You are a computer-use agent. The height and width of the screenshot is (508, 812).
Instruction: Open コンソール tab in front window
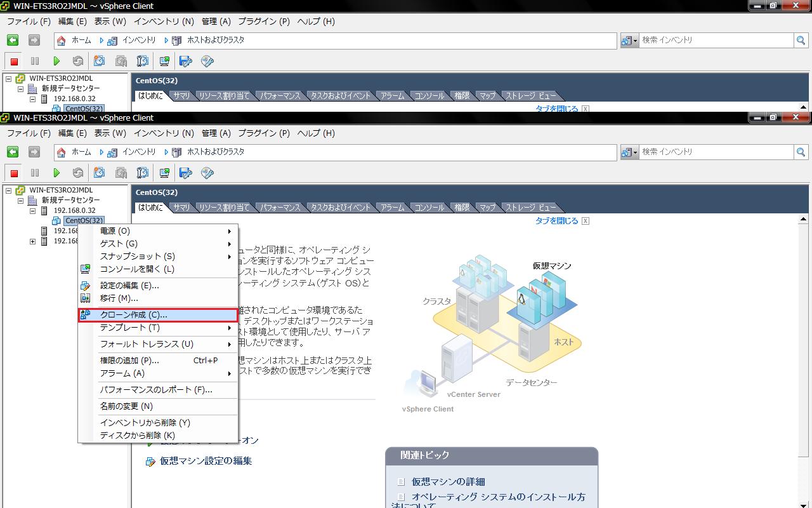tap(429, 208)
